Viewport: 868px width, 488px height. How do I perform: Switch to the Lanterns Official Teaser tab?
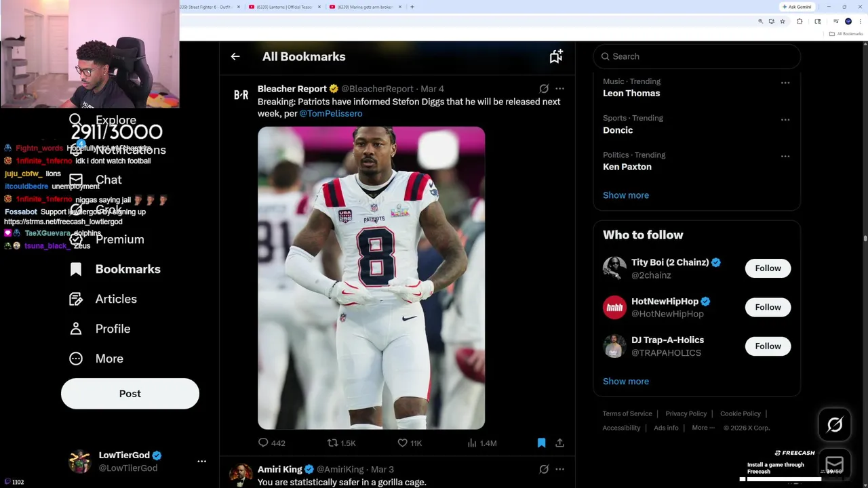284,7
